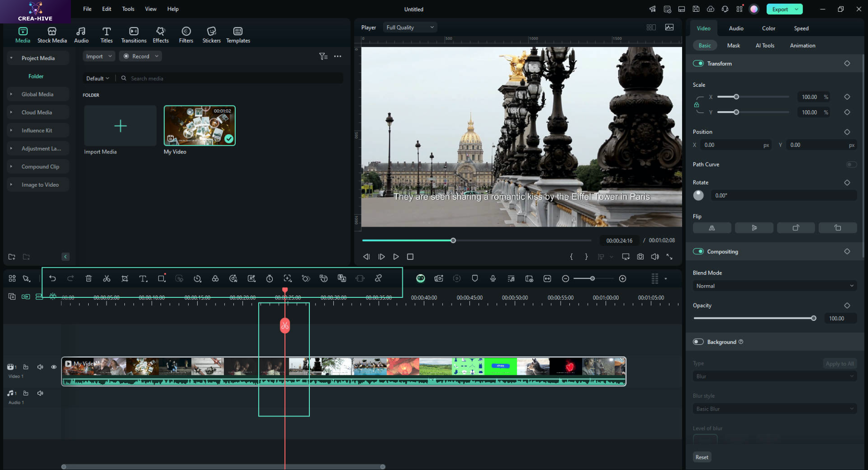Click the undo arrow in timeline toolbar
The image size is (868, 470).
coord(53,279)
